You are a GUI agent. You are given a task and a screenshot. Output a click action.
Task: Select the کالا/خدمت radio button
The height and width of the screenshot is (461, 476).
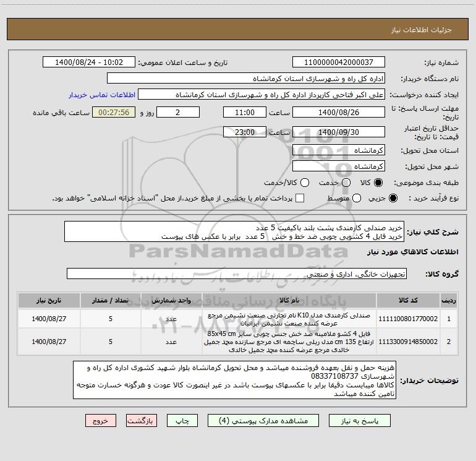305,183
